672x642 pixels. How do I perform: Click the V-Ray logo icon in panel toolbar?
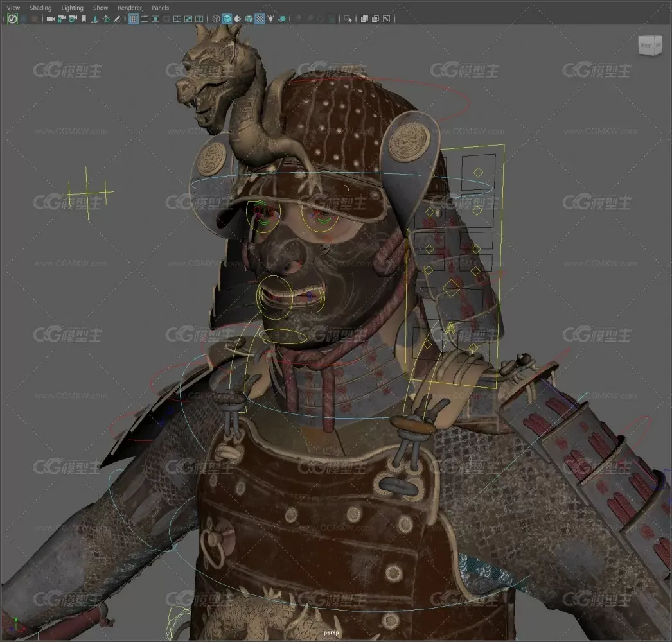12,19
